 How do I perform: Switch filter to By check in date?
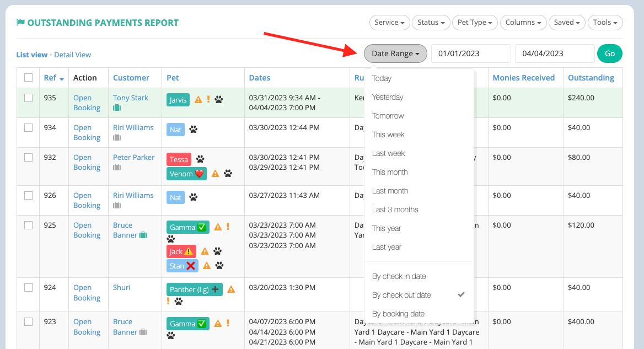399,276
